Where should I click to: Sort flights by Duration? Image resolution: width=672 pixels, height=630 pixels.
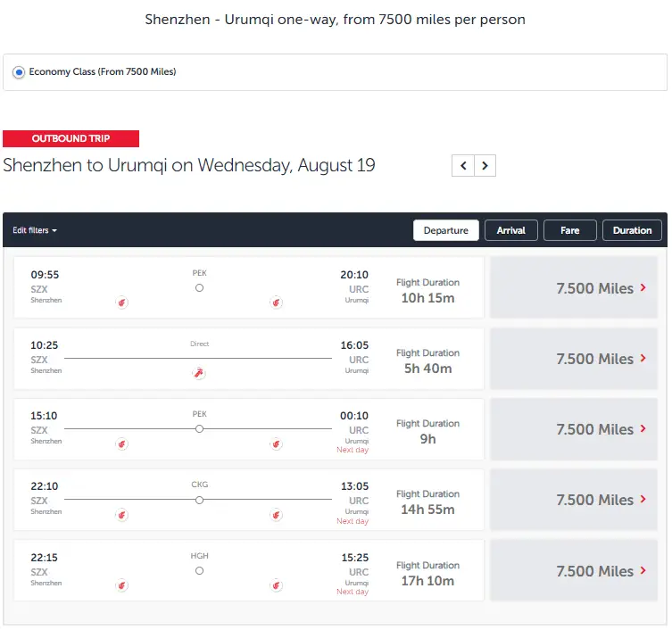click(632, 230)
